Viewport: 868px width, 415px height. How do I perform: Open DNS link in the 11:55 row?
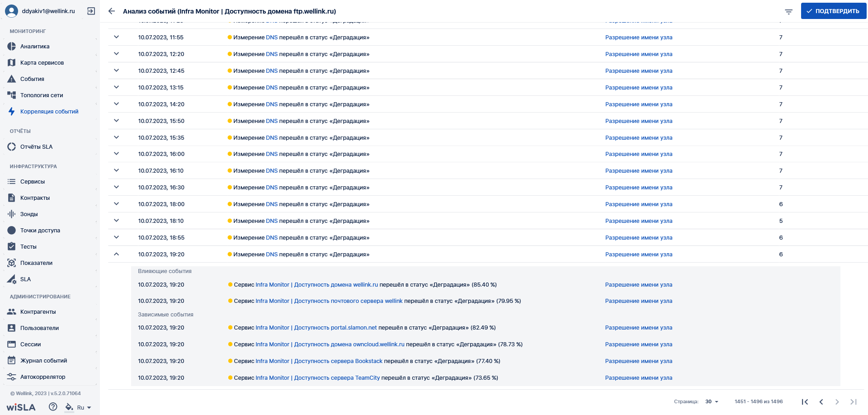pyautogui.click(x=272, y=38)
